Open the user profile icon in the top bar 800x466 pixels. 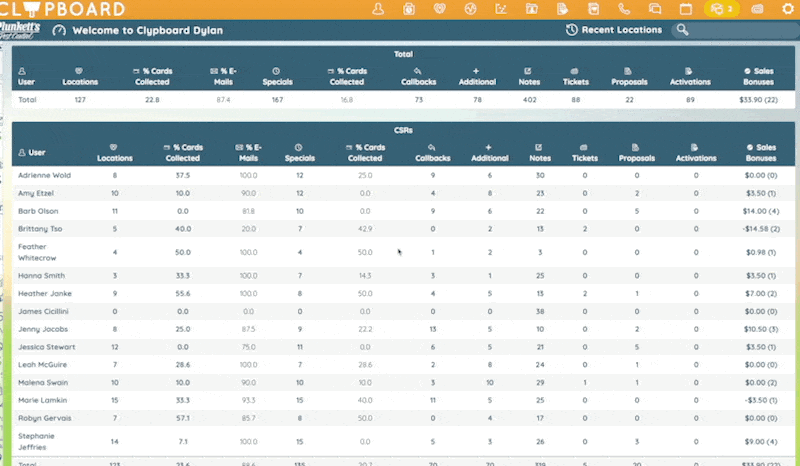point(378,9)
